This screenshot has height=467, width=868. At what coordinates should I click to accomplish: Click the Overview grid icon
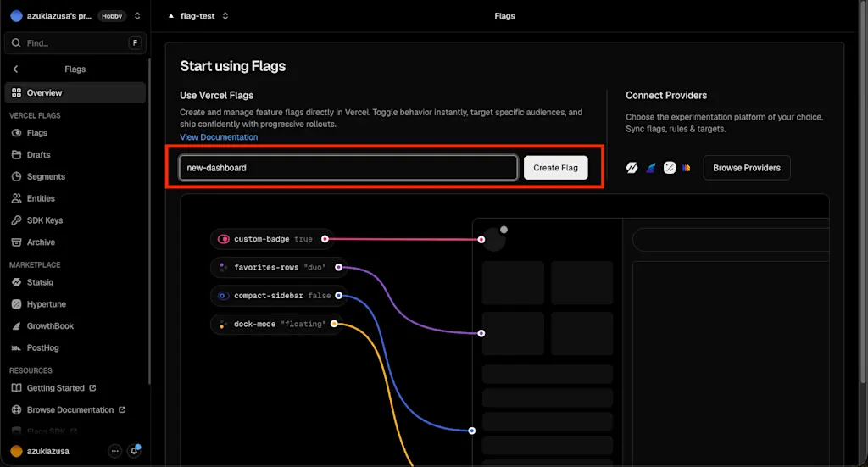[x=17, y=93]
